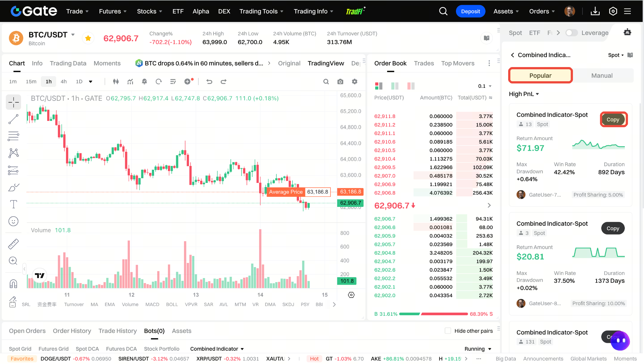This screenshot has height=364, width=644.
Task: Select the trend line drawing tool
Action: click(14, 119)
